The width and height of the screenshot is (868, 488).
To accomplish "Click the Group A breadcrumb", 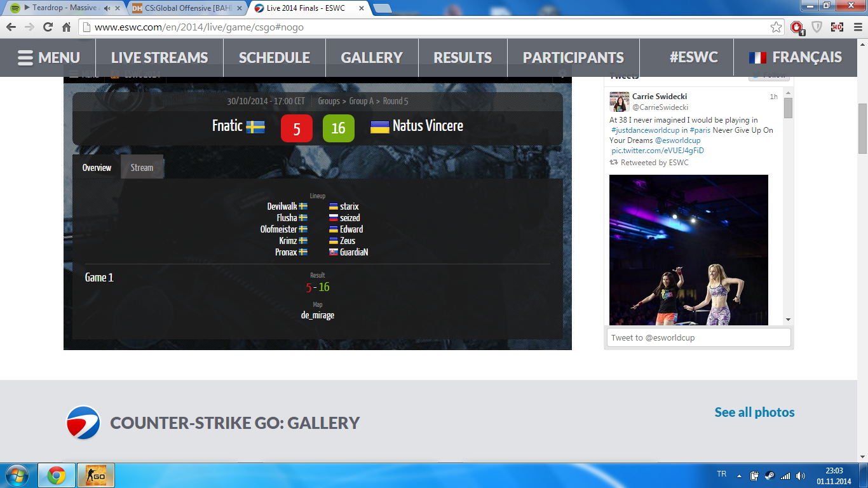I will (x=362, y=101).
